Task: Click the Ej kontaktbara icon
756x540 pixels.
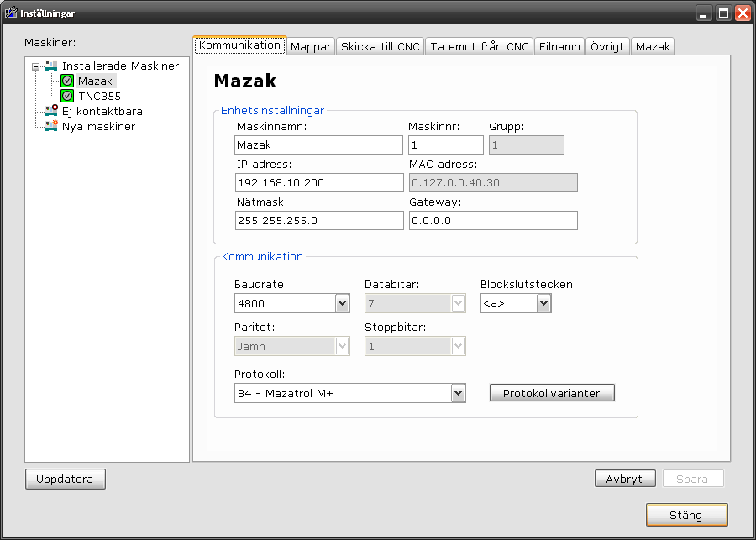Action: pyautogui.click(x=51, y=111)
